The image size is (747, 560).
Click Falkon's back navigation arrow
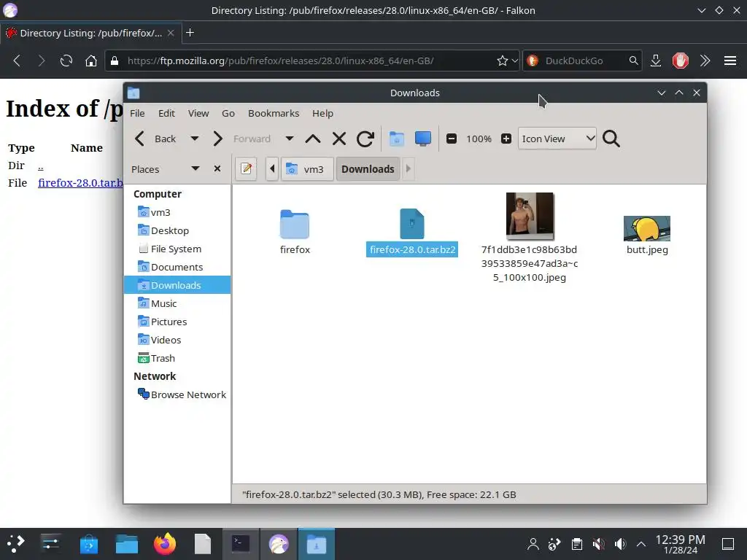point(17,61)
